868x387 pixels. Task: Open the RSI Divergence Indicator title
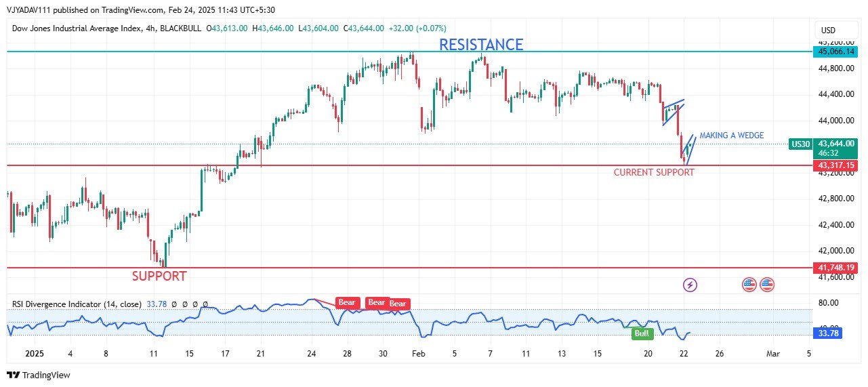pos(77,304)
